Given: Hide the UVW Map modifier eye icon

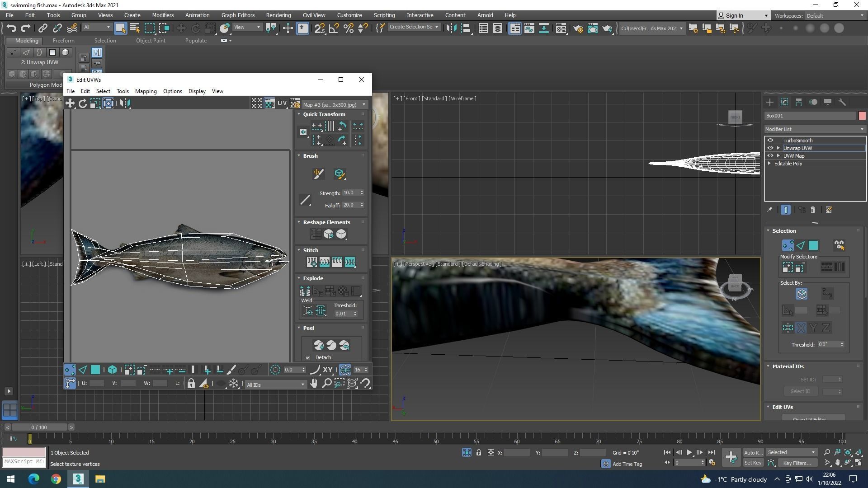Looking at the screenshot, I should 770,156.
